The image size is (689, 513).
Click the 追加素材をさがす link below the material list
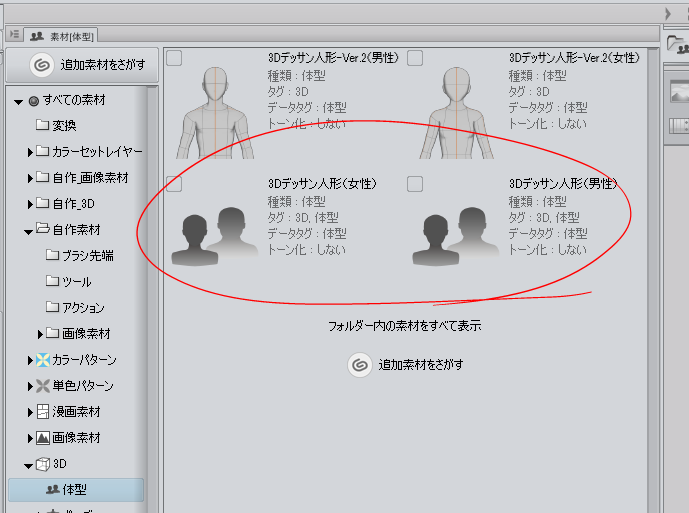405,365
